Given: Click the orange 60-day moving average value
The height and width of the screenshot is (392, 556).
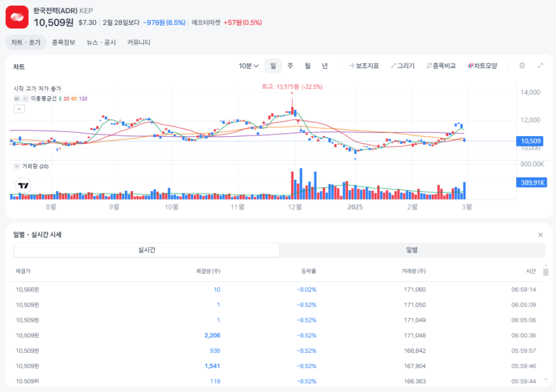Looking at the screenshot, I should (x=74, y=99).
